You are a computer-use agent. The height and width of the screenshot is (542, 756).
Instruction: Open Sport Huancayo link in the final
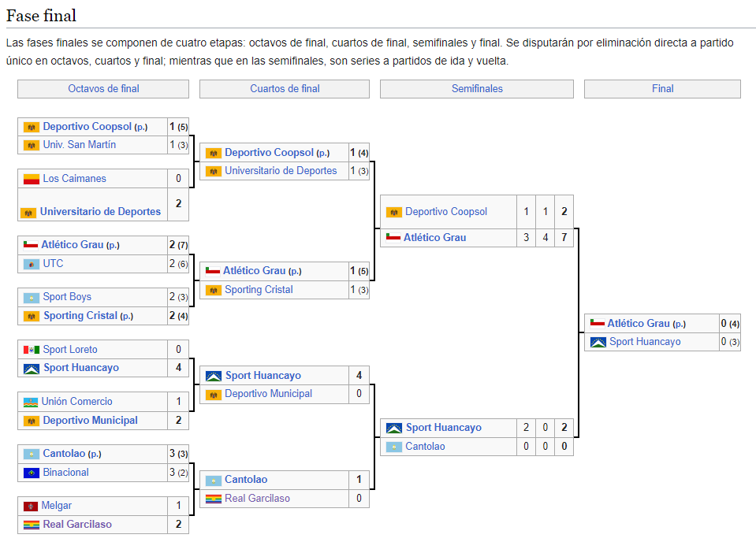click(645, 342)
